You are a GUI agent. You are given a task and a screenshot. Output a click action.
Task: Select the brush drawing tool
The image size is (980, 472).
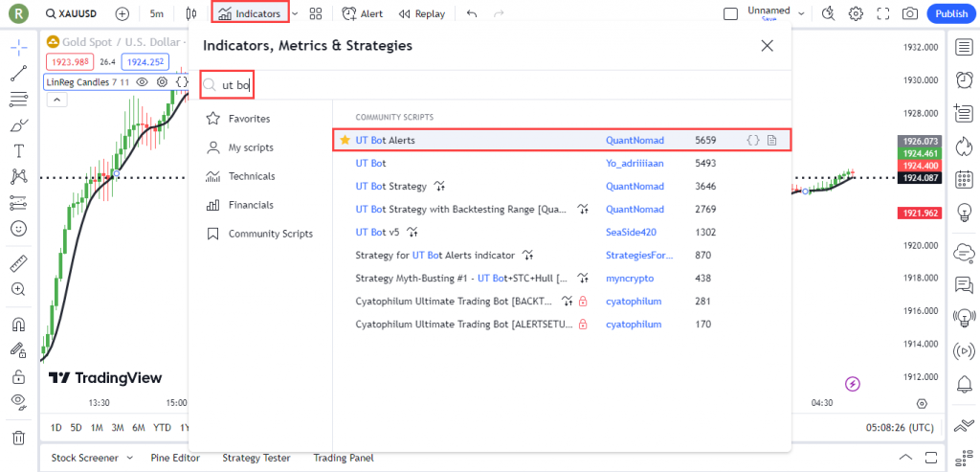tap(19, 125)
